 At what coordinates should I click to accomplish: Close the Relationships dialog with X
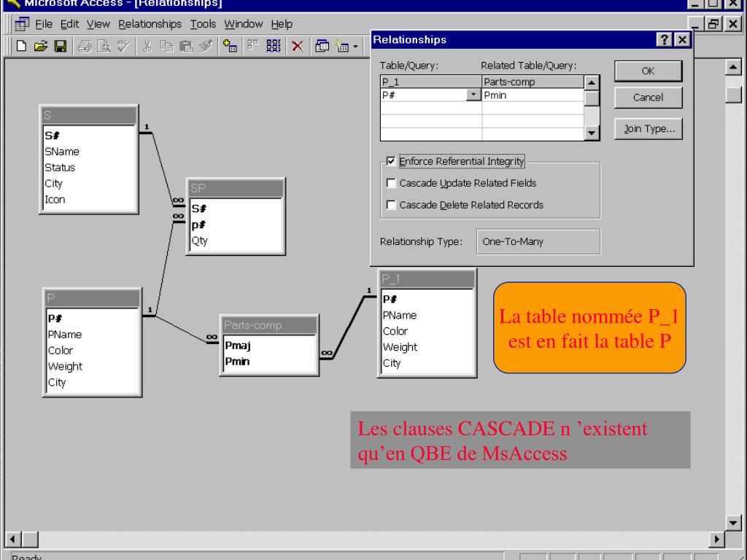click(x=682, y=39)
